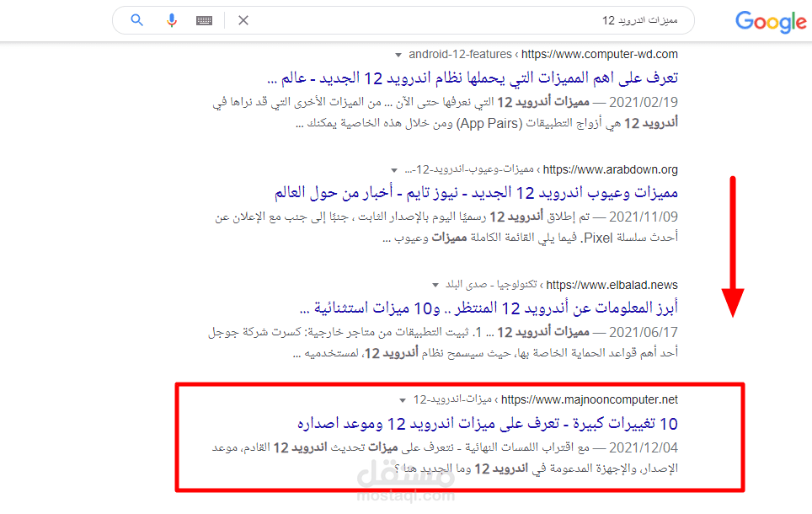This screenshot has width=812, height=514.
Task: Click the https://www.computer-wd.com breadcrumb URL
Action: pyautogui.click(x=599, y=55)
